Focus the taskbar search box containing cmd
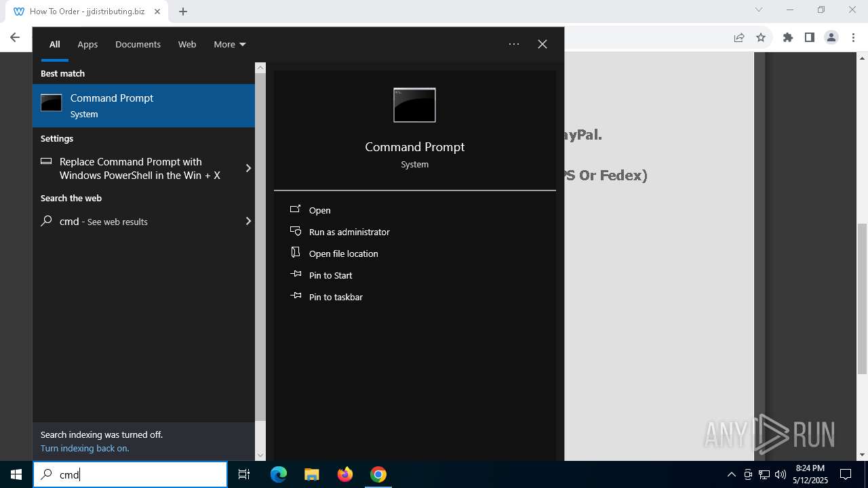The image size is (868, 488). click(130, 474)
